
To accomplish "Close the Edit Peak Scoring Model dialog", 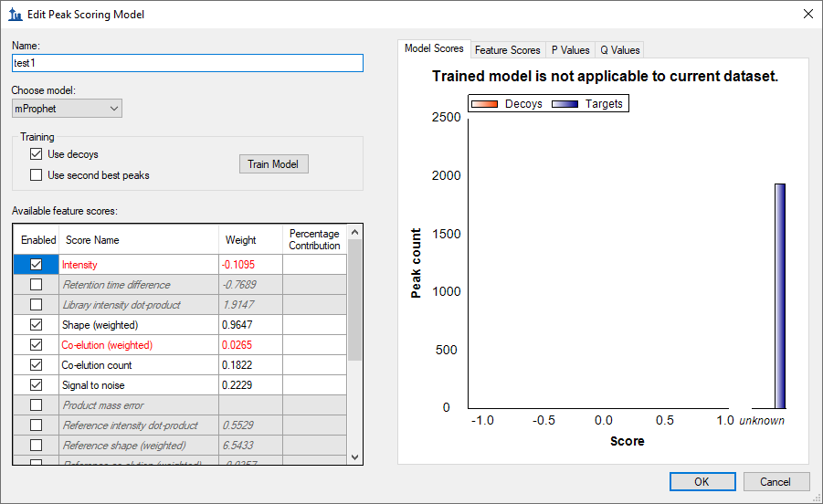I will [807, 15].
